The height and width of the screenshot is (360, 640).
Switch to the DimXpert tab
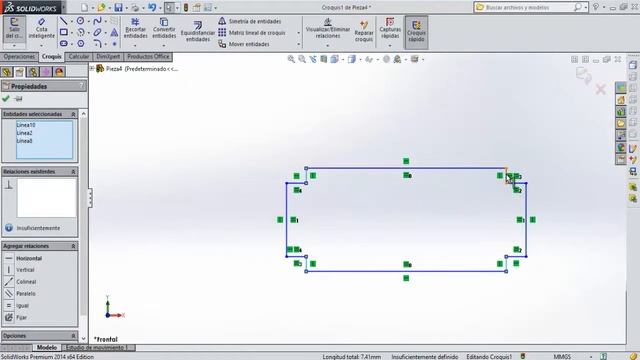click(x=108, y=57)
